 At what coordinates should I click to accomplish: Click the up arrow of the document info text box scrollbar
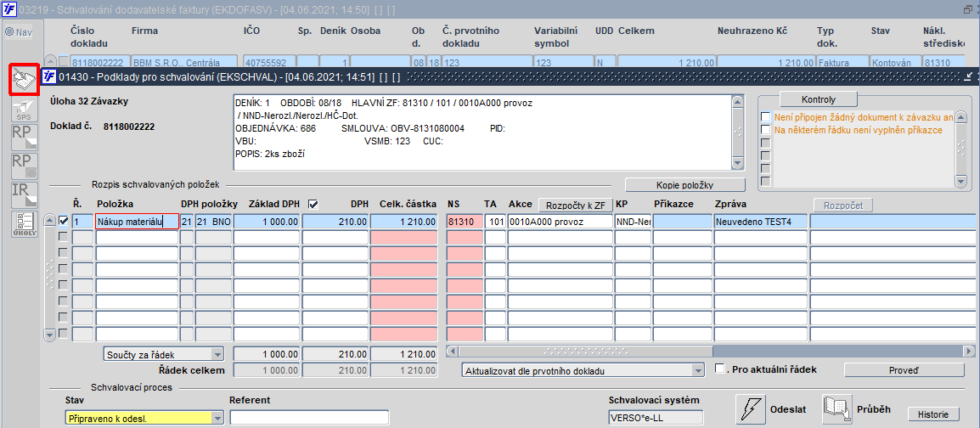click(x=737, y=102)
